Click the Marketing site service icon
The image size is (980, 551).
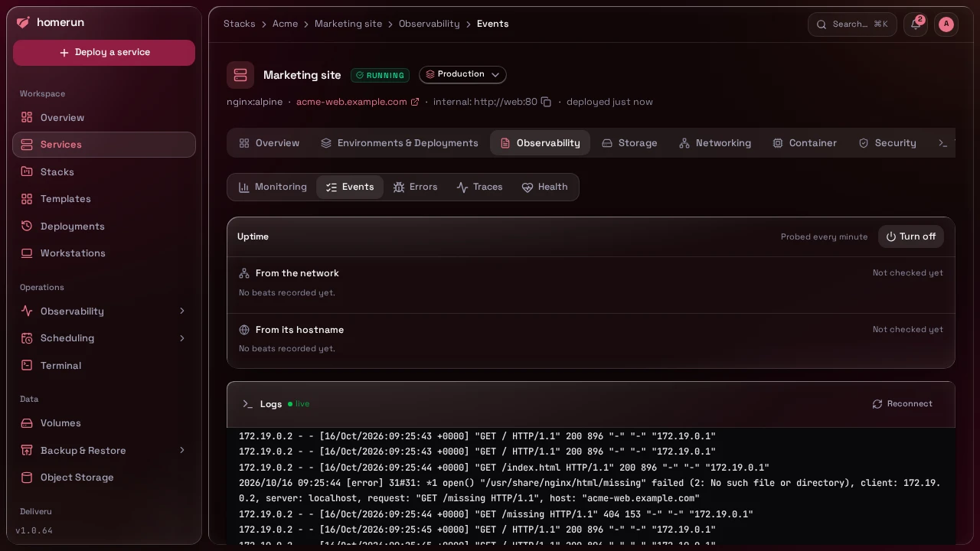tap(240, 75)
